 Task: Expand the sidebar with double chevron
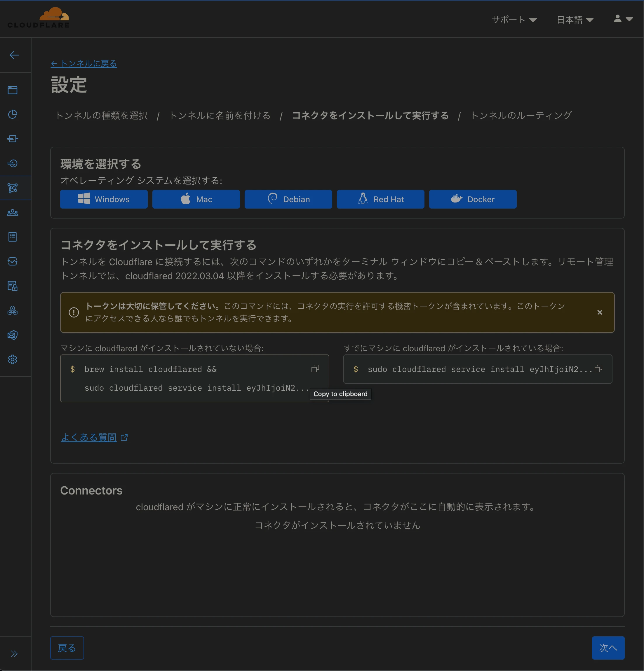coord(14,654)
